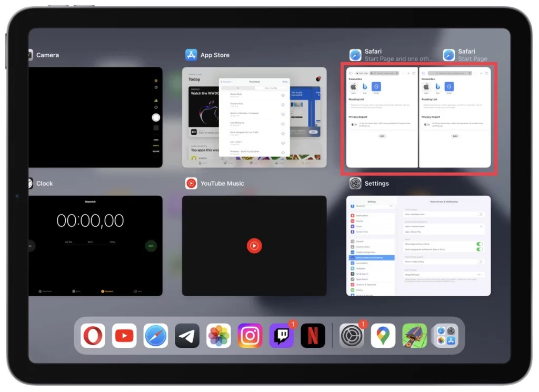The image size is (539, 392).
Task: Tap the App Store icon above its card
Action: coord(191,55)
